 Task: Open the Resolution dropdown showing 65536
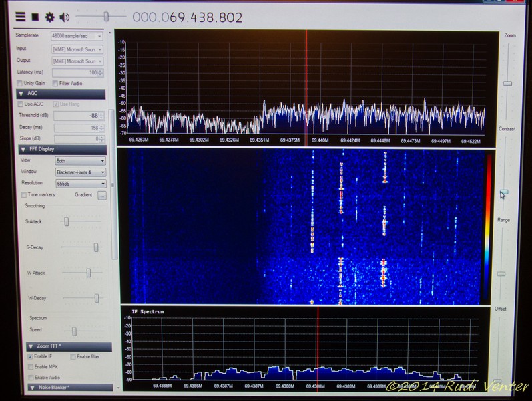(81, 184)
